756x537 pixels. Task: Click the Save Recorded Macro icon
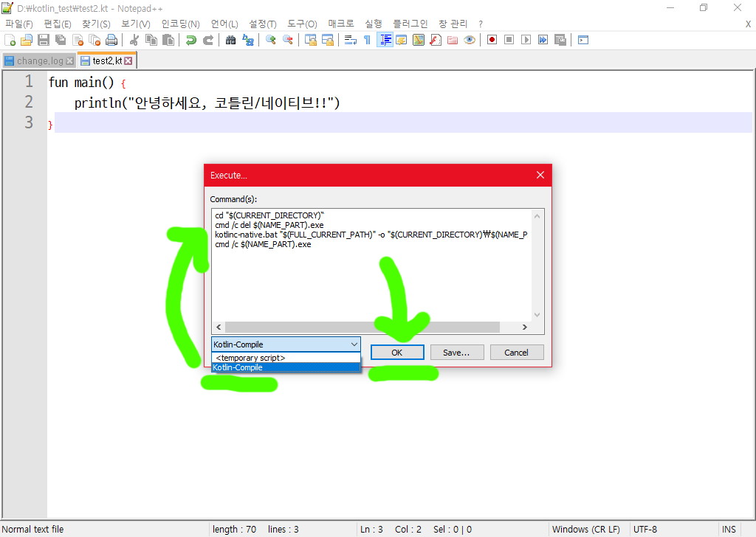(x=560, y=40)
